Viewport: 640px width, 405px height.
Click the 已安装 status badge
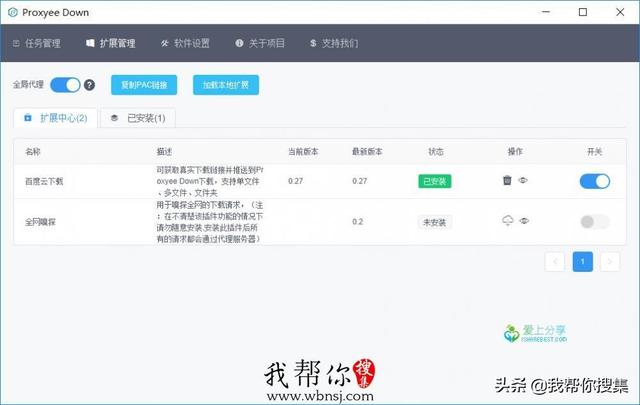[435, 181]
